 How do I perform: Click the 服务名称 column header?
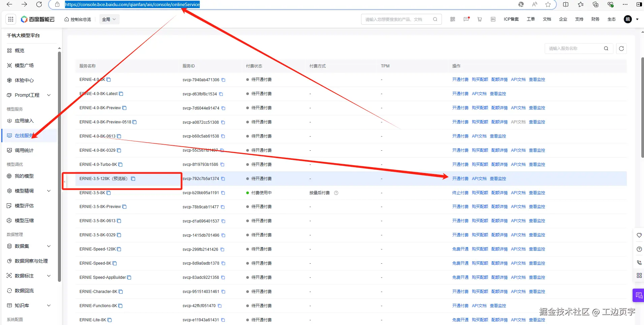click(88, 66)
